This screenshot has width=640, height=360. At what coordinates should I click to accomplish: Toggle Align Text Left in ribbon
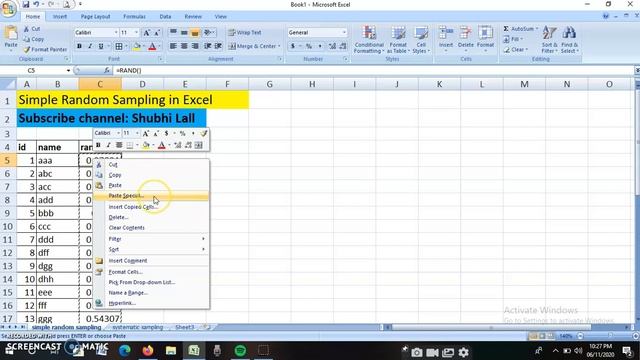click(x=173, y=46)
